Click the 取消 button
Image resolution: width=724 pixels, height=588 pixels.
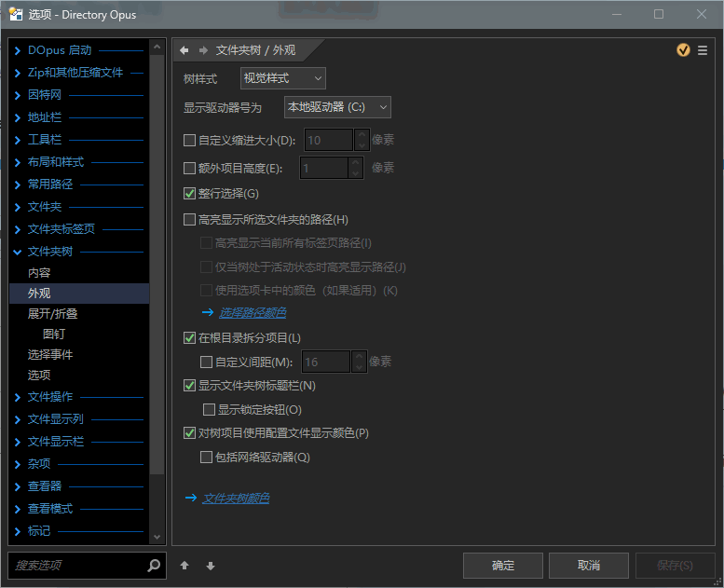pos(589,566)
